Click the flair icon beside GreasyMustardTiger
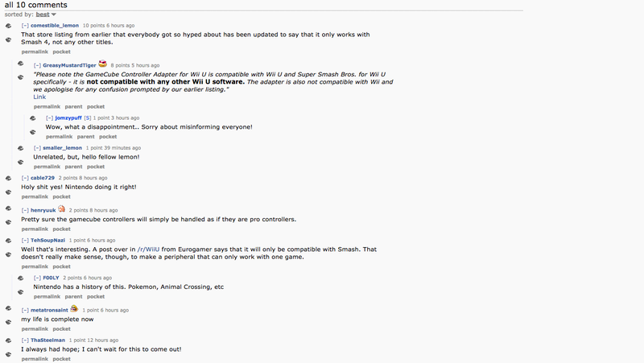Screen dimensions: 644x363 coord(103,64)
